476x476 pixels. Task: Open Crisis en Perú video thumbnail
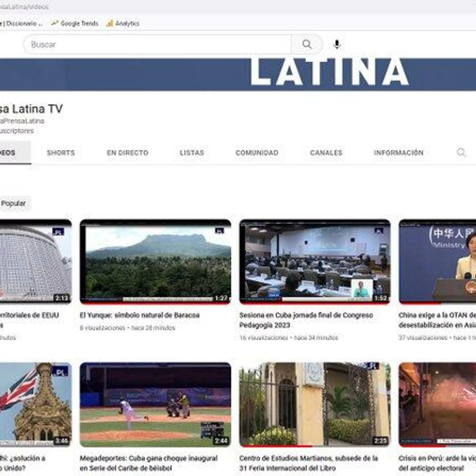click(437, 405)
